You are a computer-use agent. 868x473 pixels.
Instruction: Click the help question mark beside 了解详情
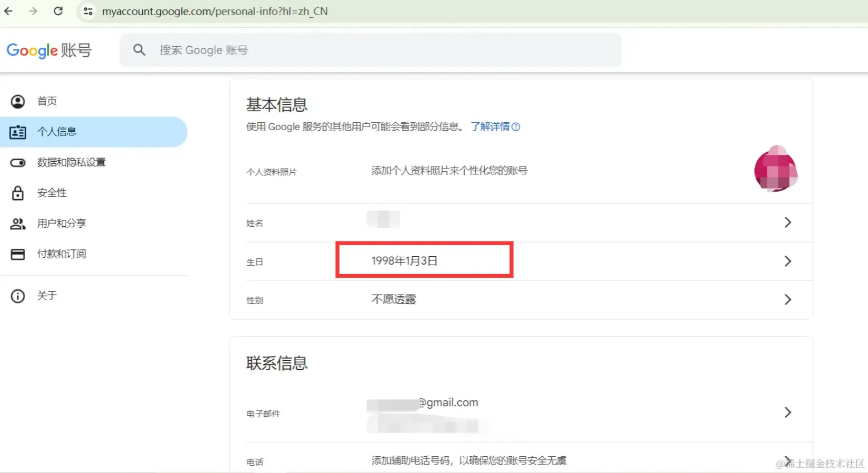(517, 127)
